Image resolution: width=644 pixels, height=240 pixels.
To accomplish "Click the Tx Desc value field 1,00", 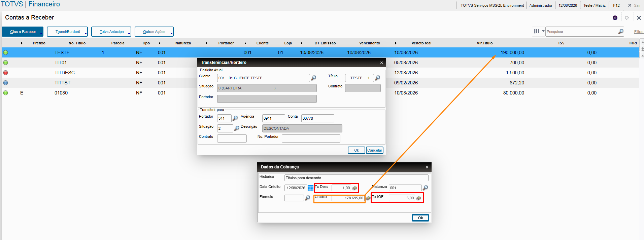I will click(341, 188).
